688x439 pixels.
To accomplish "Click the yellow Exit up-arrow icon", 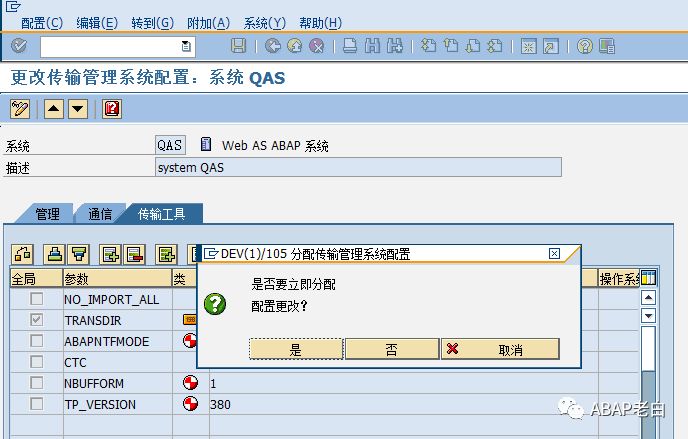I will 294,46.
